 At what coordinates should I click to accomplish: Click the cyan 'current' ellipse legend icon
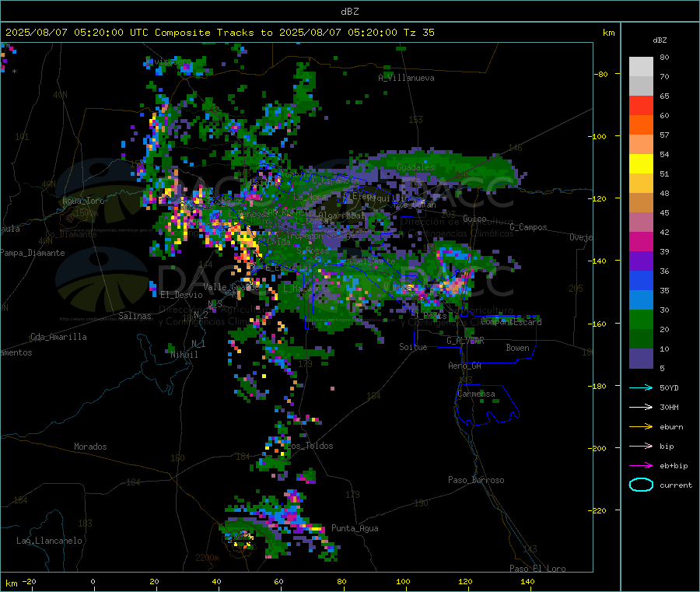click(x=641, y=485)
